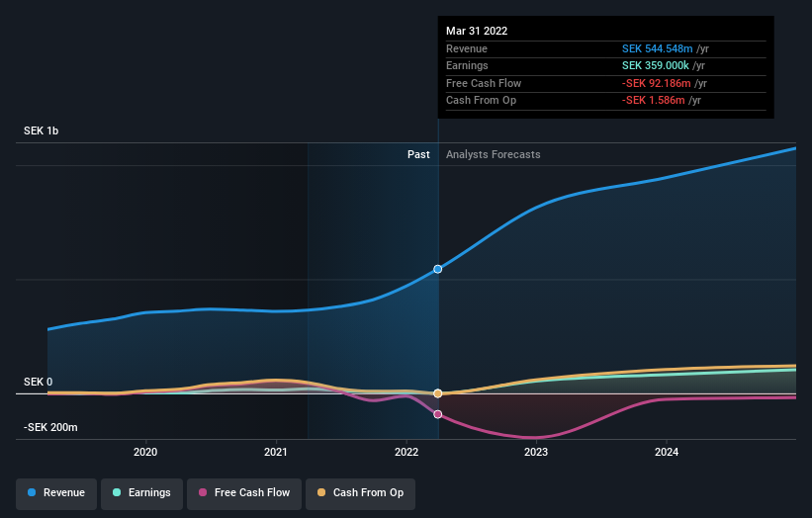Image resolution: width=812 pixels, height=518 pixels.
Task: Toggle the Revenue legend series
Action: point(56,493)
